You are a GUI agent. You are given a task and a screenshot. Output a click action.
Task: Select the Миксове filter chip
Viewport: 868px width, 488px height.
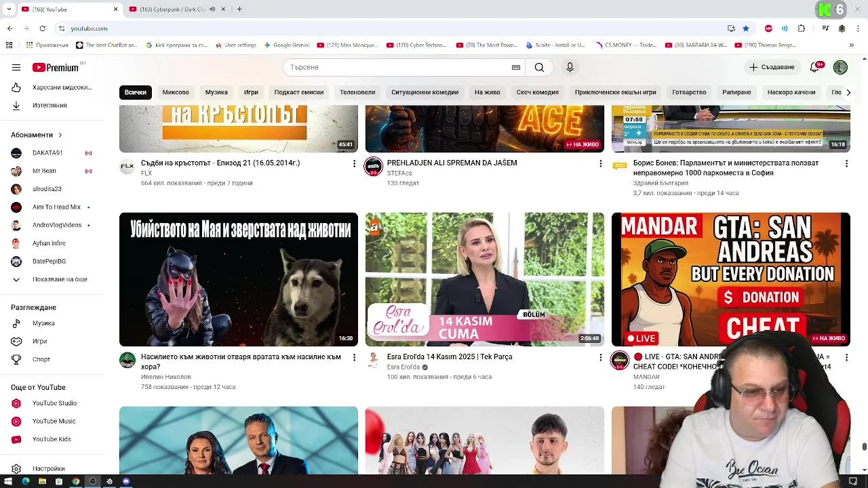coord(176,92)
